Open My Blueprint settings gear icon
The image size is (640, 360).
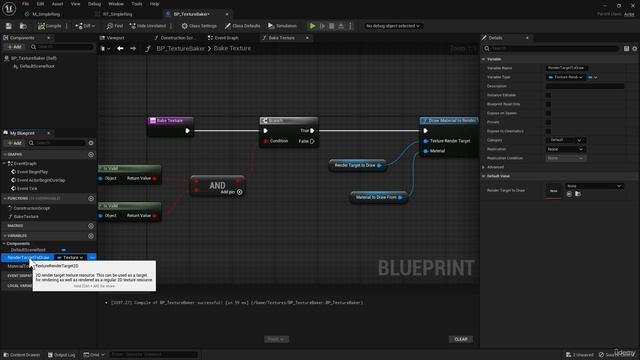[x=91, y=143]
